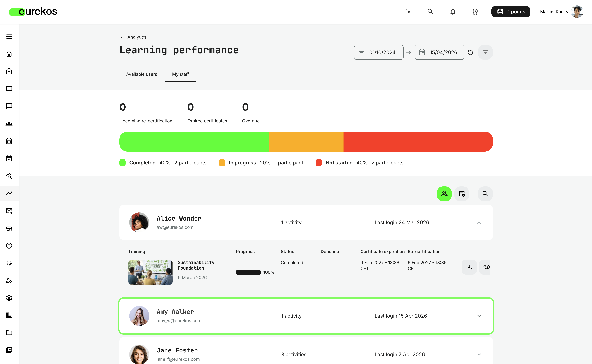Image resolution: width=592 pixels, height=364 pixels.
Task: Click the Sustainability Foundation thumbnail
Action: 150,272
